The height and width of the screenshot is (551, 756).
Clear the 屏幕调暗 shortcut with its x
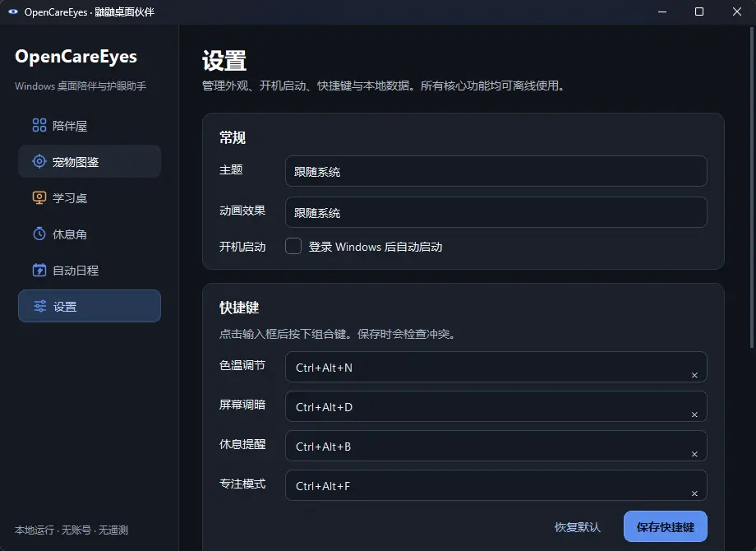point(694,414)
